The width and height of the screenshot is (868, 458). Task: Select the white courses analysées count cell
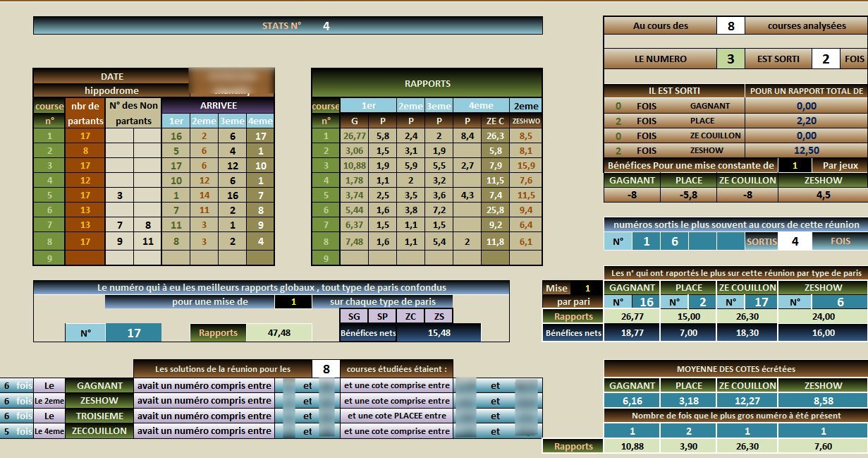(x=731, y=26)
